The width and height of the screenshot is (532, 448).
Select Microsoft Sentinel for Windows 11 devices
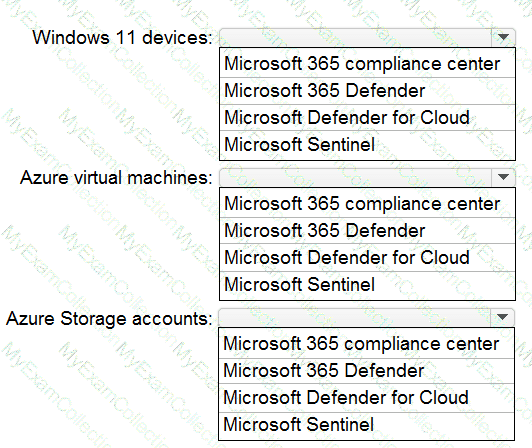point(367,145)
